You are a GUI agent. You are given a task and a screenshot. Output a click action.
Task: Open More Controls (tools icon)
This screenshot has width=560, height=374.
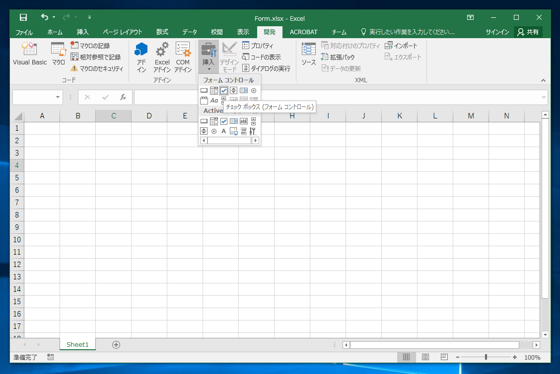tap(253, 131)
